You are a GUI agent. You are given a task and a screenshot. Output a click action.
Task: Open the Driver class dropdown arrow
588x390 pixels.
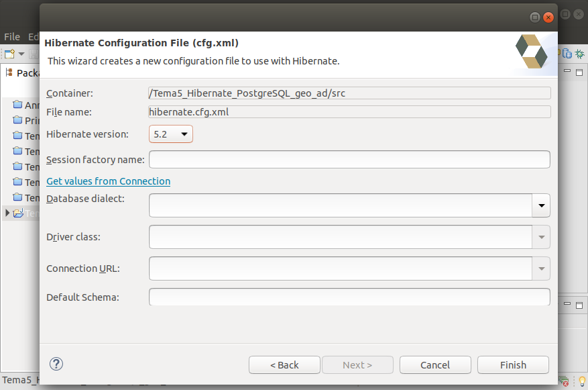point(541,237)
